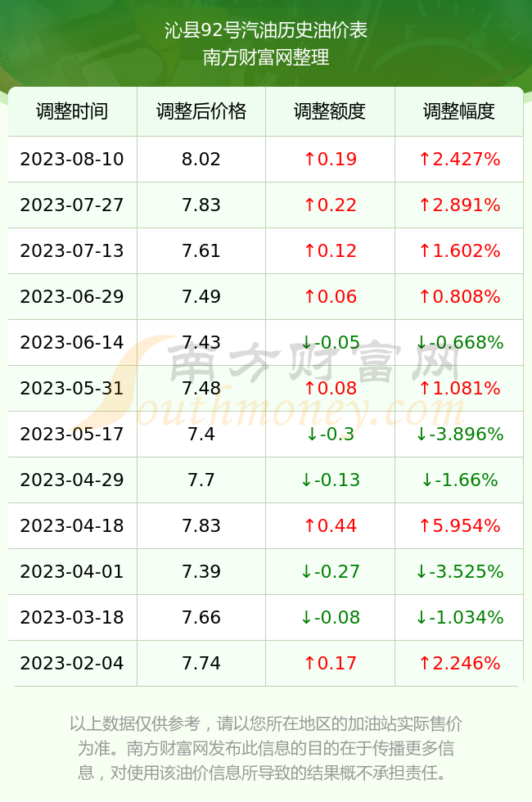
Task: Select the 2023-04-29 date cell
Action: click(x=72, y=480)
